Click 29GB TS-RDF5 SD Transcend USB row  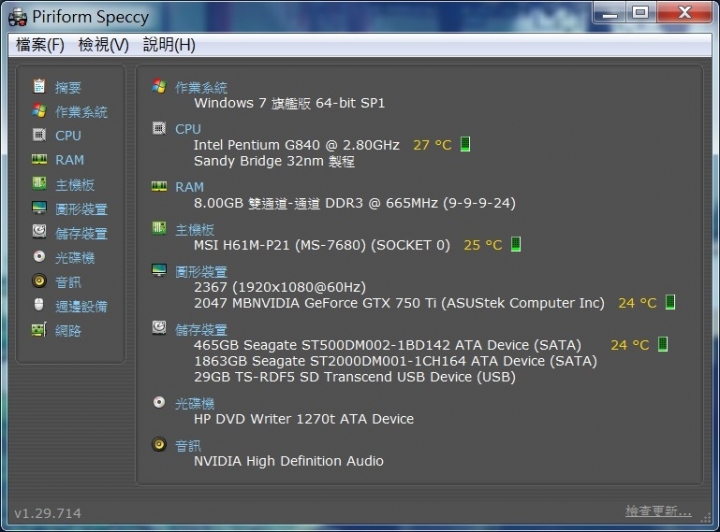click(354, 377)
